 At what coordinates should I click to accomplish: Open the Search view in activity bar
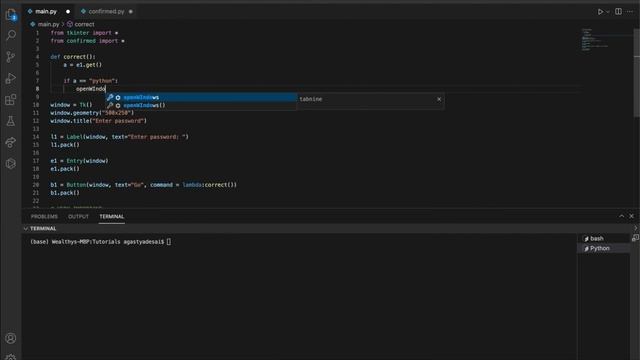[11, 35]
